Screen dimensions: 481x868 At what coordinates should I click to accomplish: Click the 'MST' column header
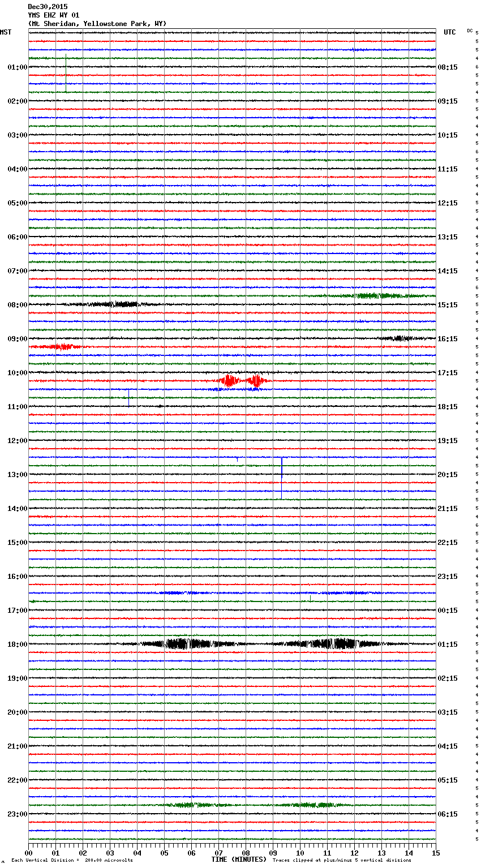[x=6, y=32]
